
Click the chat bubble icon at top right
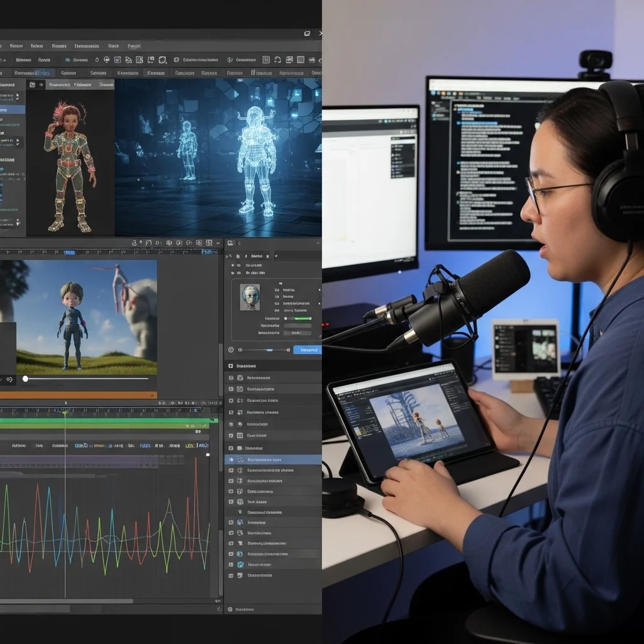[x=307, y=33]
